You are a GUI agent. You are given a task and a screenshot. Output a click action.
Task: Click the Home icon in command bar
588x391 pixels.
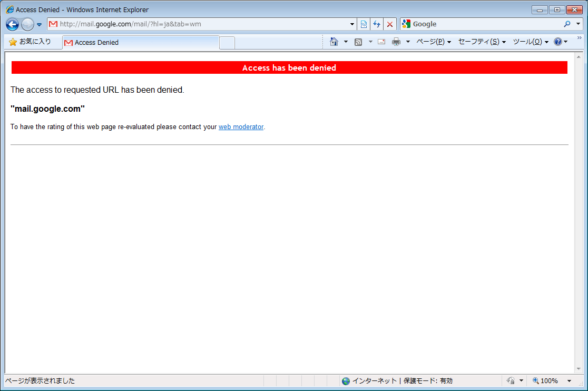coord(334,42)
